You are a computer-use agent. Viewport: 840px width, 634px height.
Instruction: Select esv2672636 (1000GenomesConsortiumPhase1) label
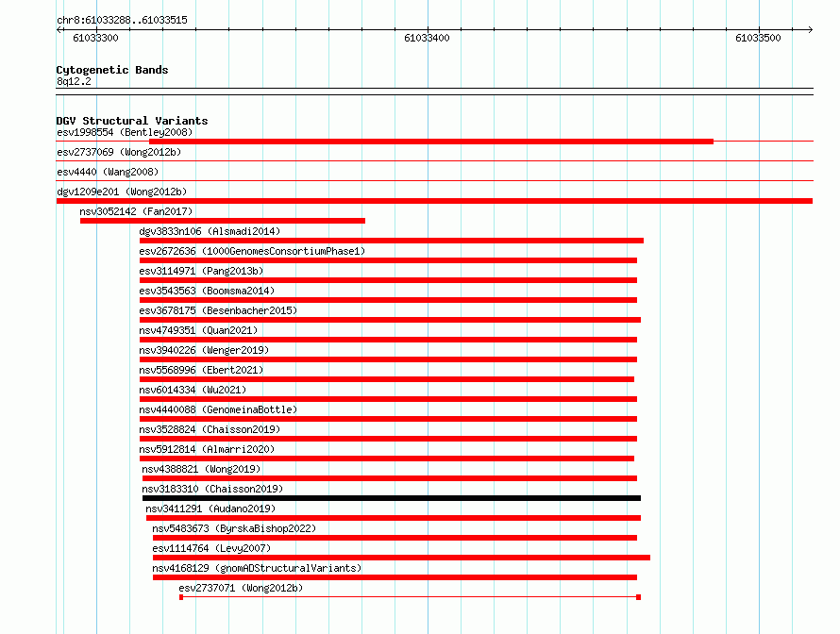pyautogui.click(x=252, y=251)
